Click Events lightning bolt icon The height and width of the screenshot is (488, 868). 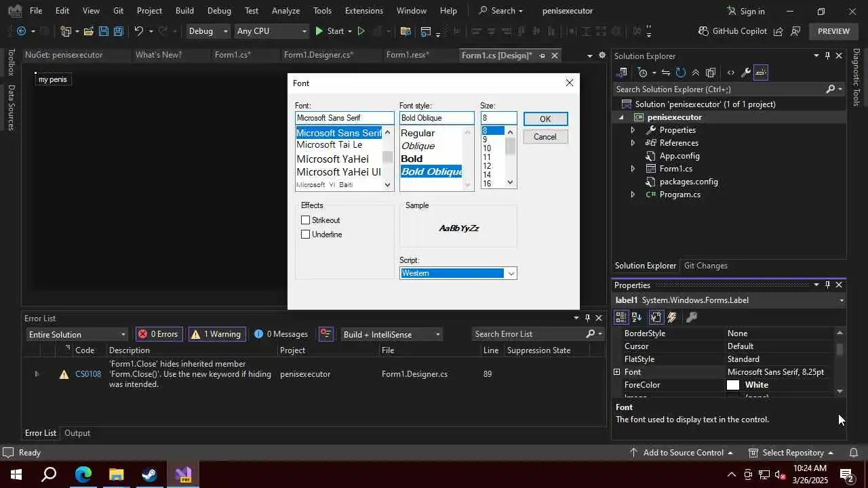click(x=672, y=317)
